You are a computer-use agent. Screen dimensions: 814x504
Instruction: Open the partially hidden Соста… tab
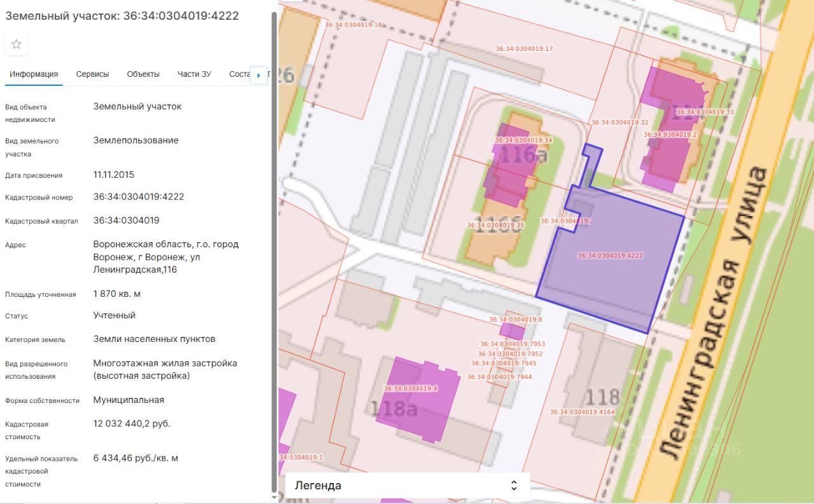[x=240, y=74]
